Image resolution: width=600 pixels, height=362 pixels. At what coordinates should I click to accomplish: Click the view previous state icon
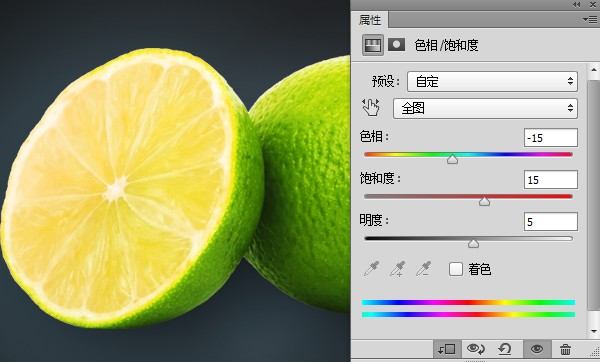pos(476,349)
